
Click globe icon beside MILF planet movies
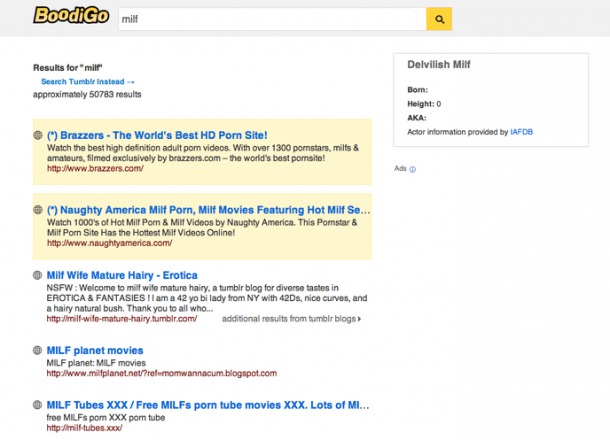click(37, 350)
